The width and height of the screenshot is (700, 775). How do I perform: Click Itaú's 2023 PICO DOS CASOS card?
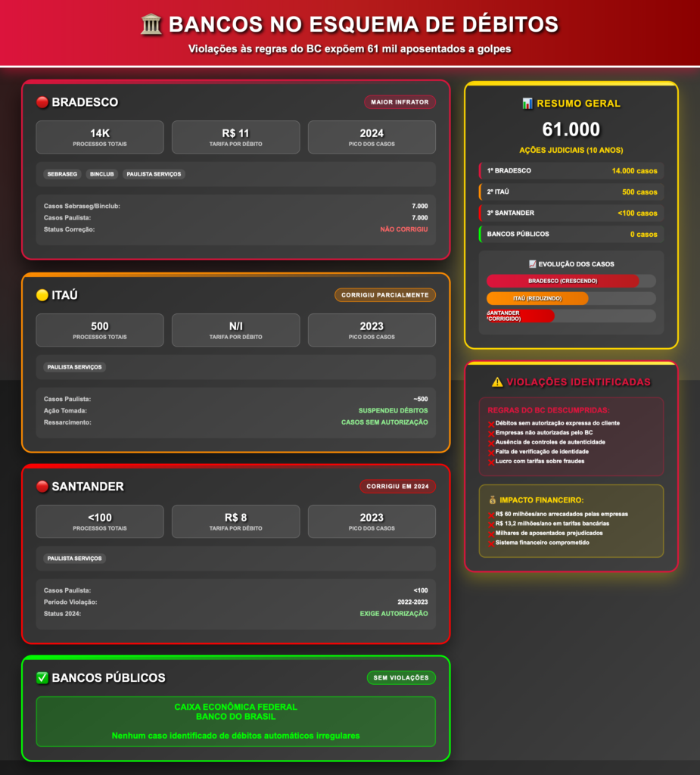[372, 330]
